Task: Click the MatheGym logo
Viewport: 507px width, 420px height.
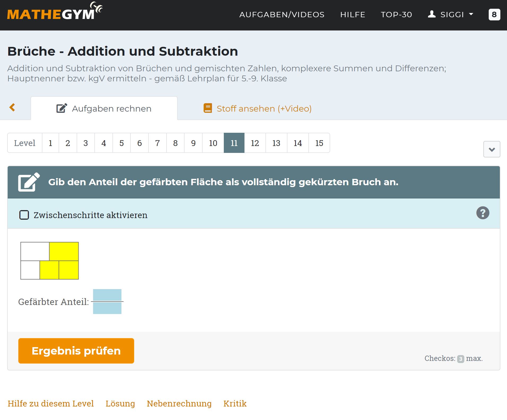Action: click(54, 12)
